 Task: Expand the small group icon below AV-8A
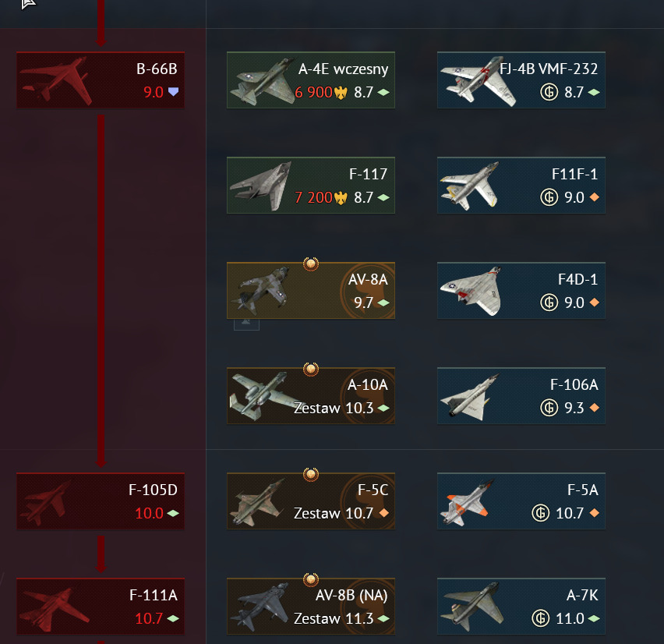coord(246,324)
